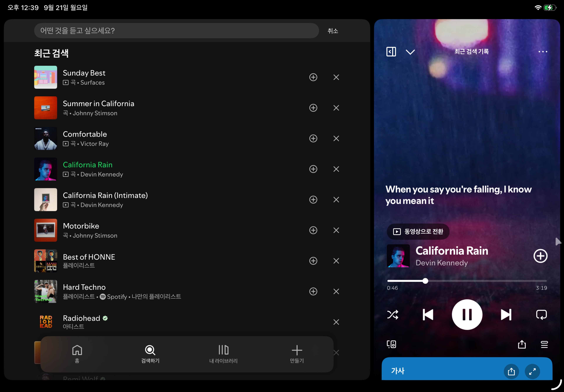
Task: Check the Wi-Fi status icon
Action: (538, 8)
